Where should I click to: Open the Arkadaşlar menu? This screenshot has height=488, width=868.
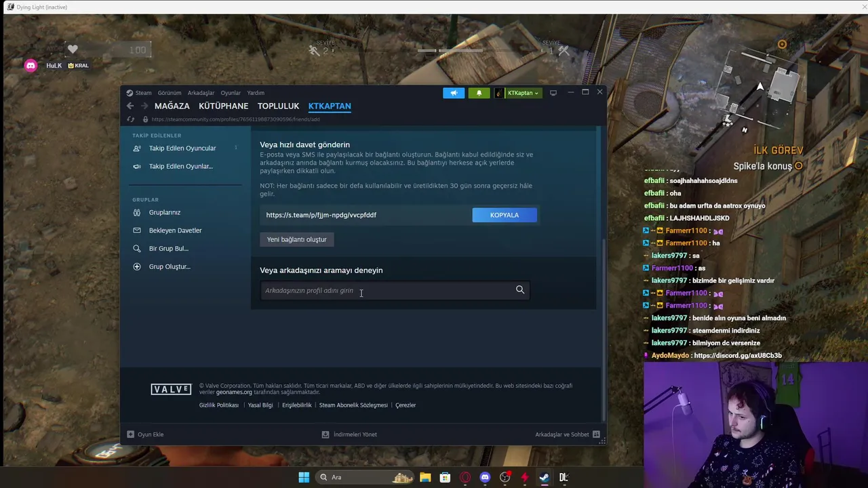201,93
